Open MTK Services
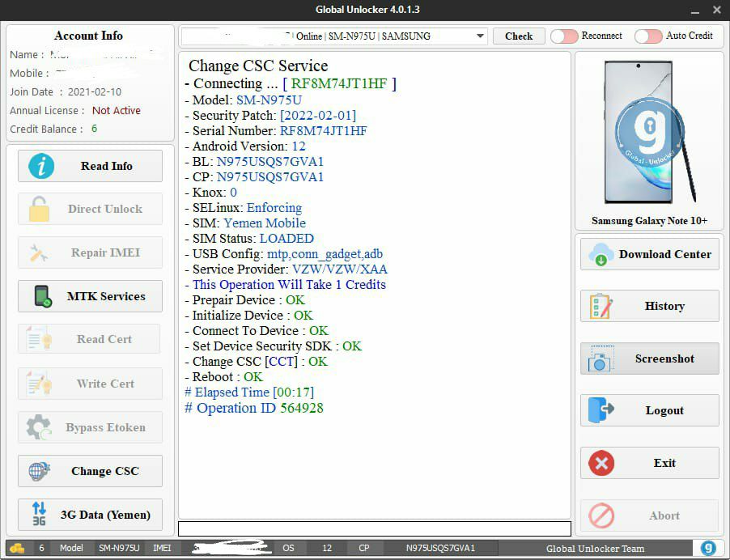730x560 pixels. click(91, 296)
